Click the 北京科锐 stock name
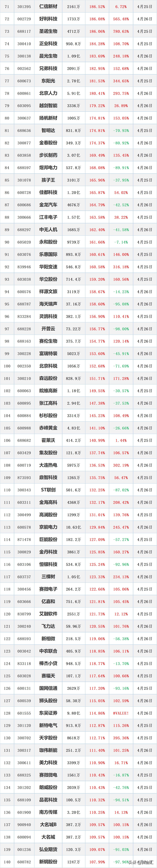 pyautogui.click(x=48, y=366)
